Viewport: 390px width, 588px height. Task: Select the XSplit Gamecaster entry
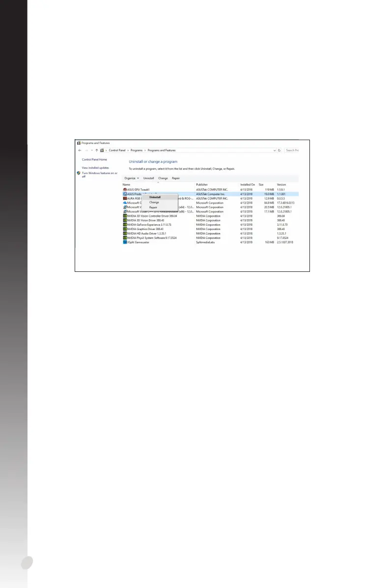pyautogui.click(x=138, y=242)
